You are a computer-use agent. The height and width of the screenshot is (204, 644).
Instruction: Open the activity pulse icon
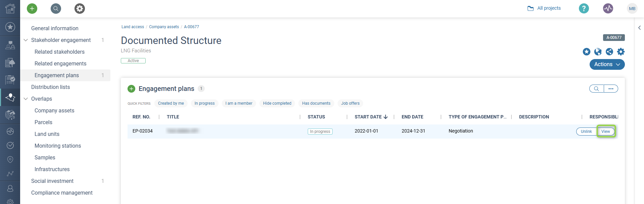click(x=608, y=8)
